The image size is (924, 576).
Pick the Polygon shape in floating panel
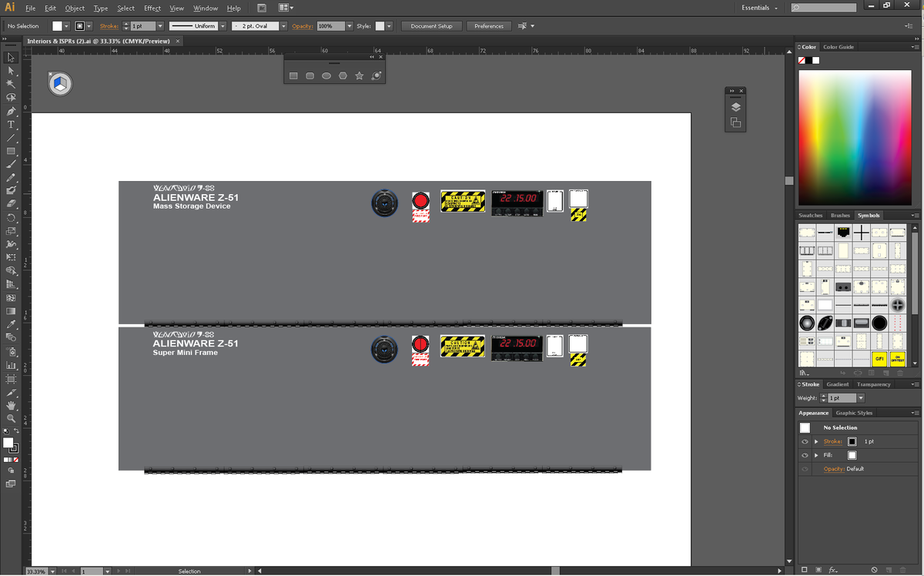(x=343, y=76)
